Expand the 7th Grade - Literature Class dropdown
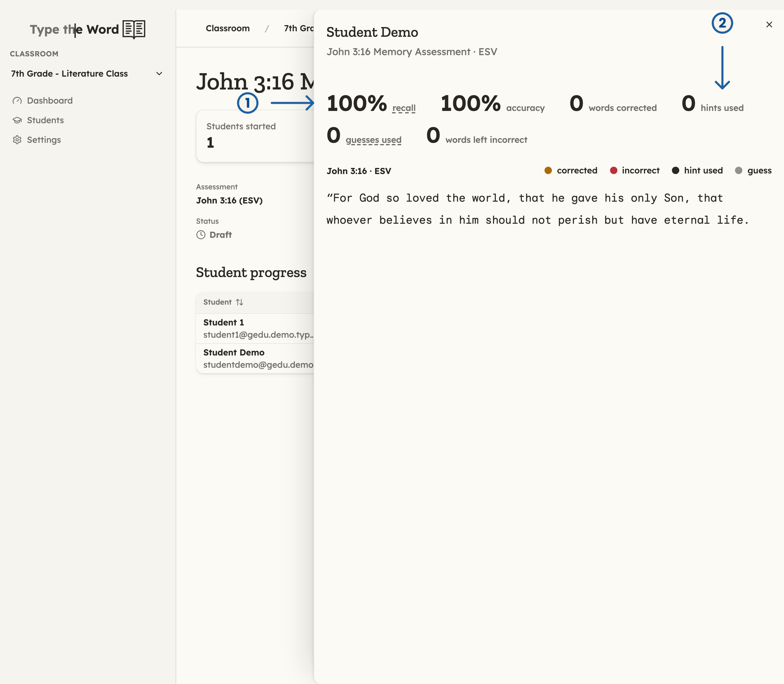 [x=87, y=74]
